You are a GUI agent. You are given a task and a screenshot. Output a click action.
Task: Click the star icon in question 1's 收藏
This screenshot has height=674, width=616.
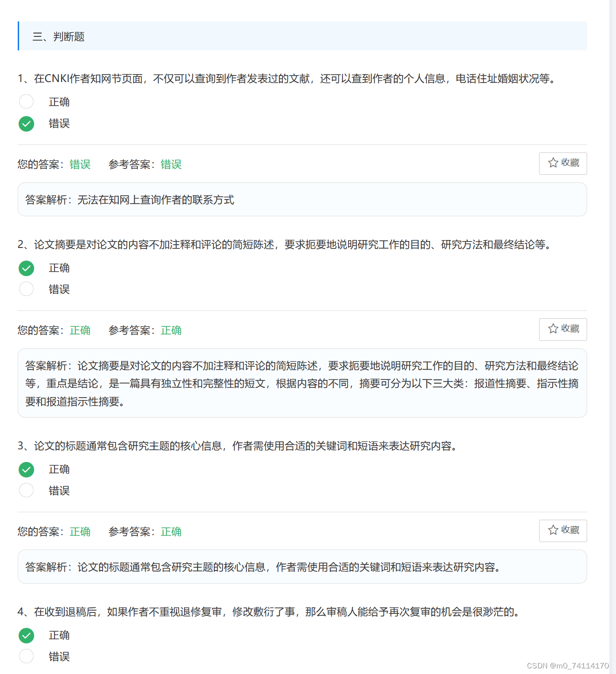tap(553, 163)
